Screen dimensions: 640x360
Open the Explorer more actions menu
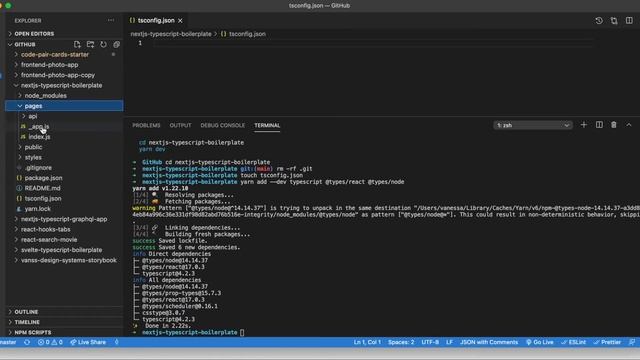111,20
